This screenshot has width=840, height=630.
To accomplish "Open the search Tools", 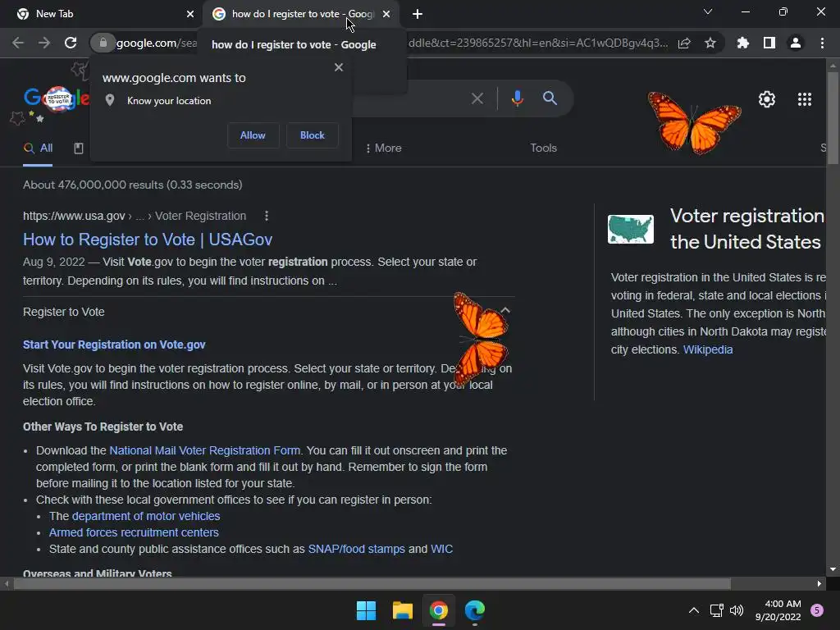I will click(x=543, y=148).
